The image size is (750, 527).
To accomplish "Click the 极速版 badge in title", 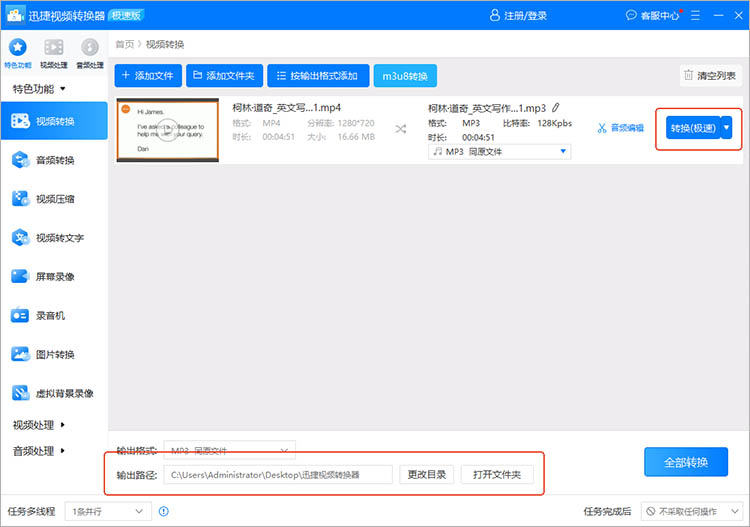I will [x=126, y=16].
